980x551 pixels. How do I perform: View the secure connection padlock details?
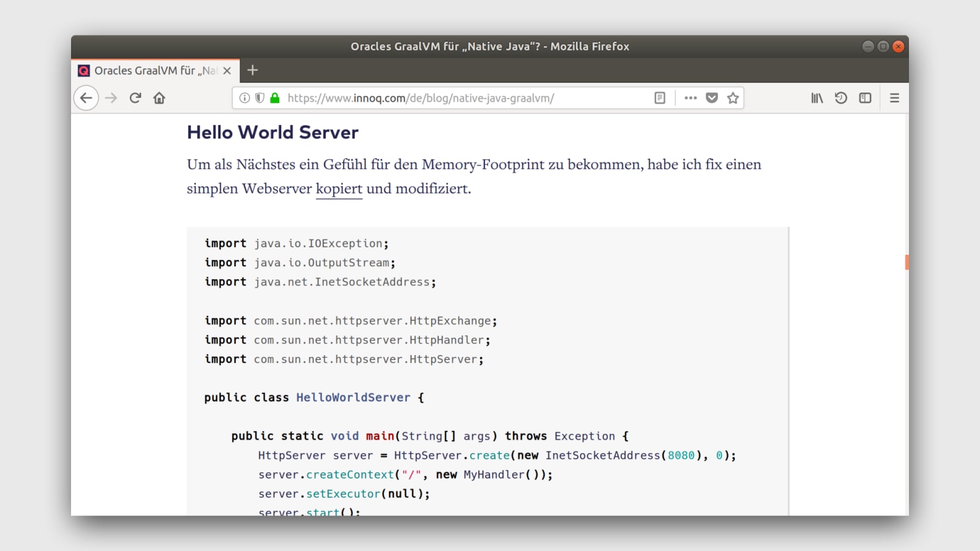coord(275,98)
